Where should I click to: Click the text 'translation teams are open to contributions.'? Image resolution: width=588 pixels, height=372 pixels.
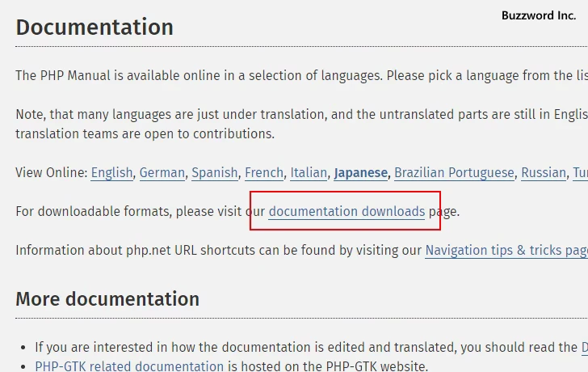(x=145, y=134)
